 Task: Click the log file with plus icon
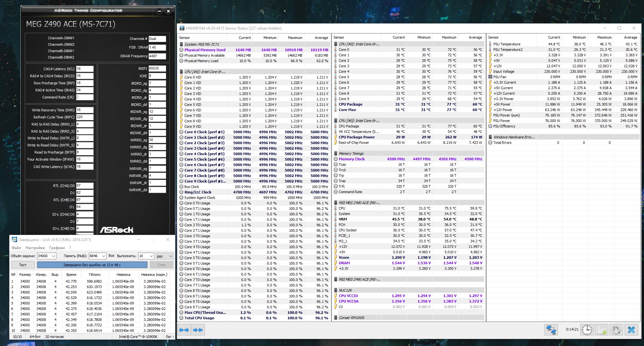tap(602, 330)
